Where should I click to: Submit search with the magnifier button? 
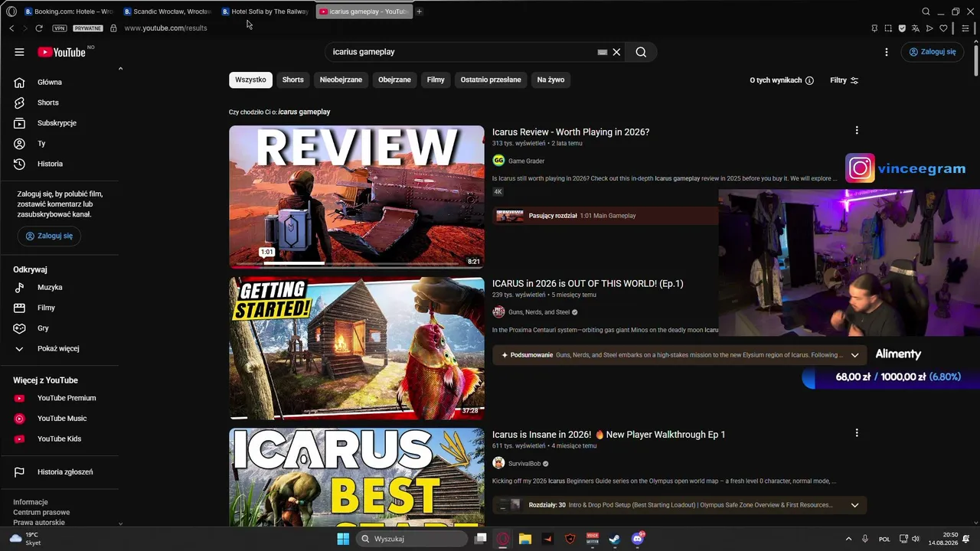point(641,52)
